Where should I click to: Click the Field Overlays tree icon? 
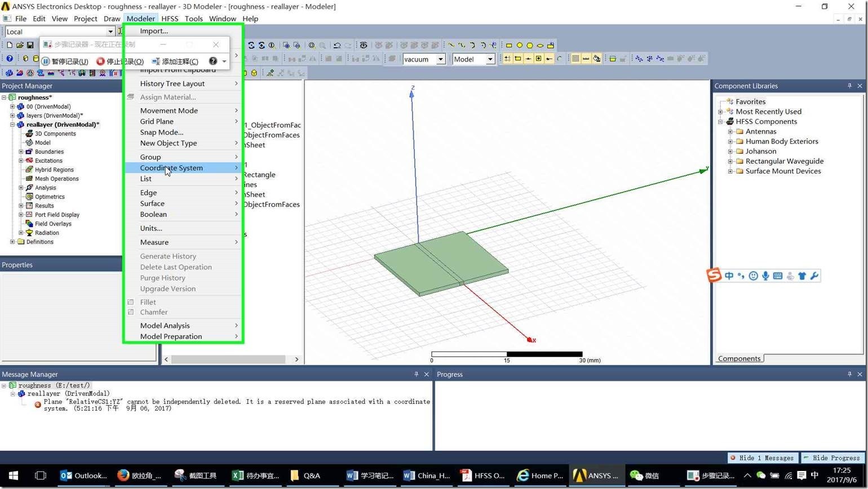point(29,224)
